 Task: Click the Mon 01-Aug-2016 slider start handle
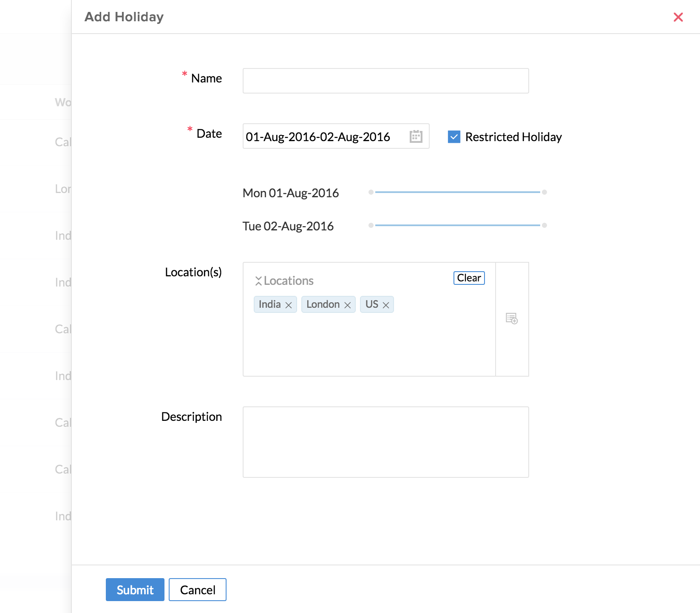[371, 192]
